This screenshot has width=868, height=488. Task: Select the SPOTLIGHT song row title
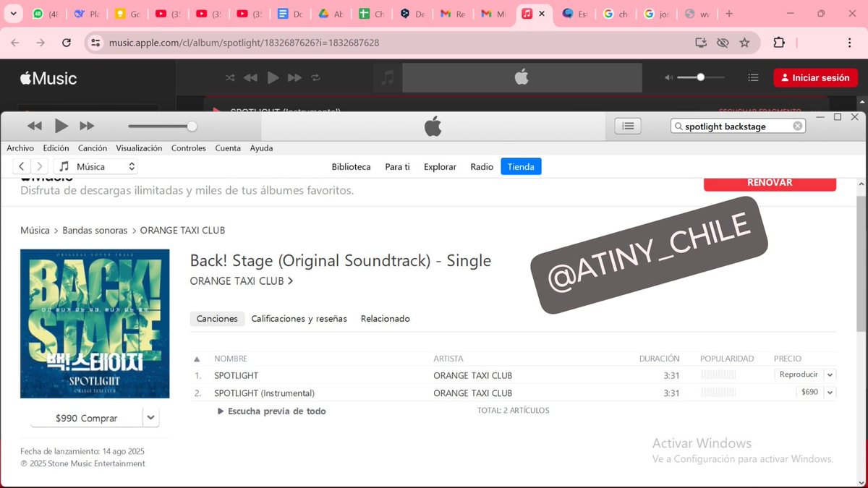pos(236,376)
